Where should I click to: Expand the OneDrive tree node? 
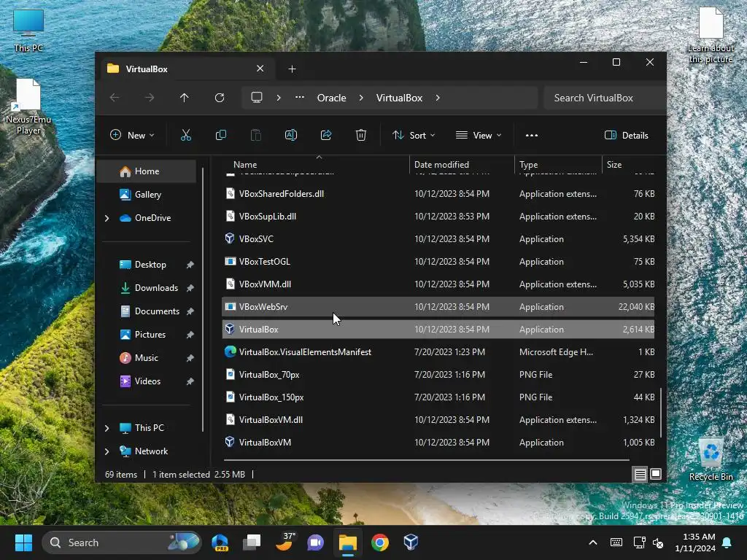(107, 218)
